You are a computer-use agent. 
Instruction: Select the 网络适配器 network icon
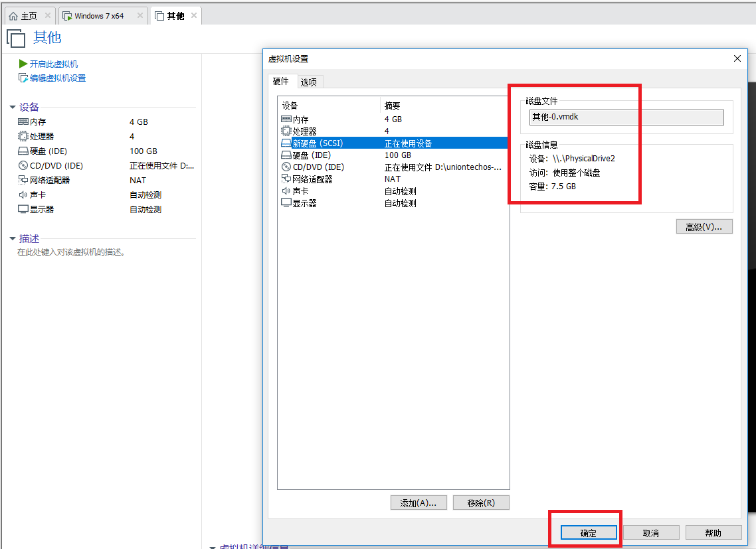tap(22, 180)
